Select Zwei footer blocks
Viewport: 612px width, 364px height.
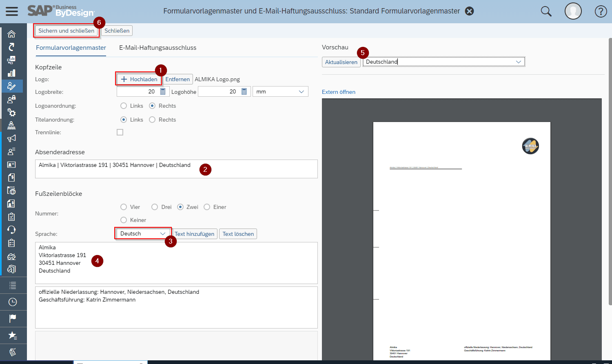click(180, 207)
